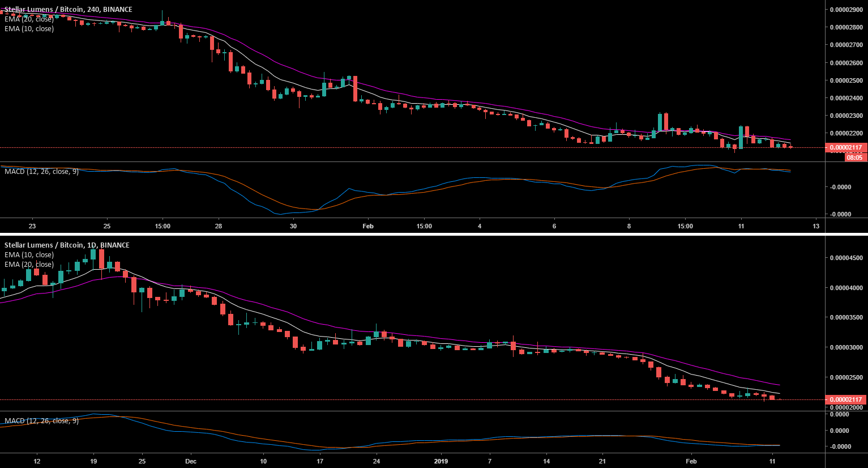Click the Dec label on the daily time axis

[191, 461]
